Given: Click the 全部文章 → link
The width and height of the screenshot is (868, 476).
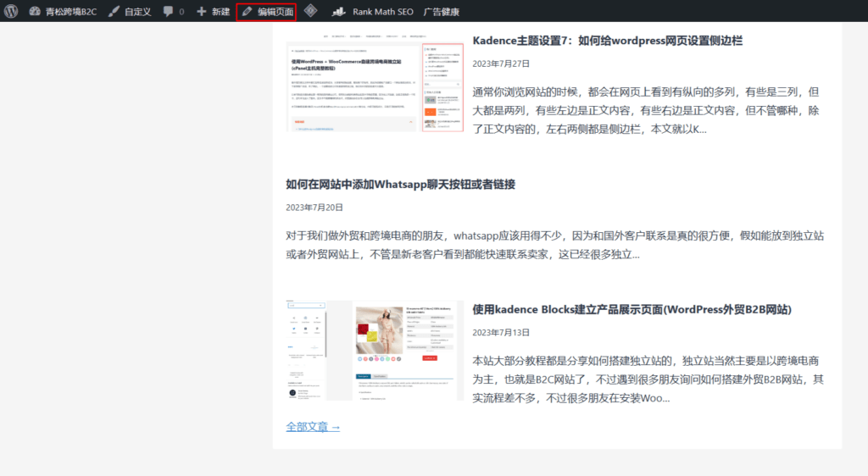Looking at the screenshot, I should pyautogui.click(x=313, y=427).
